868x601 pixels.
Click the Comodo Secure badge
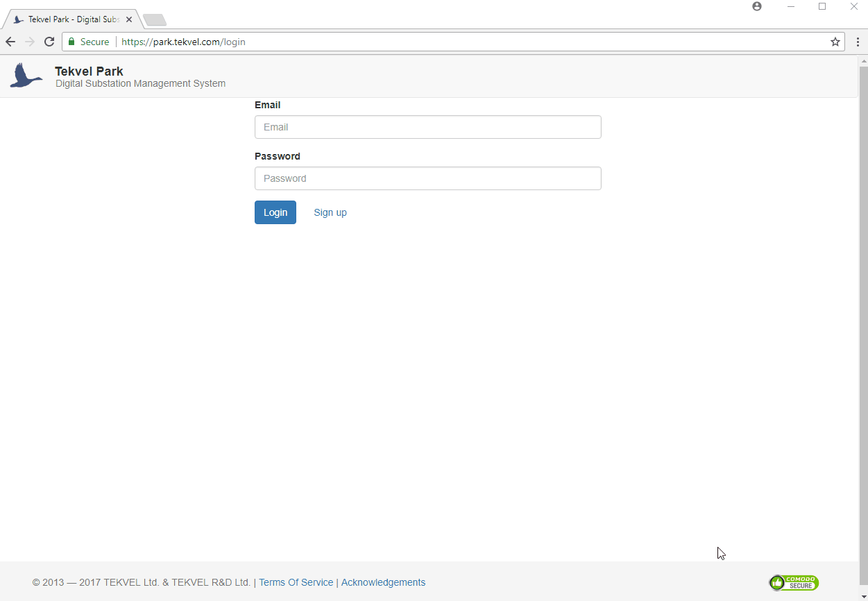click(x=794, y=582)
